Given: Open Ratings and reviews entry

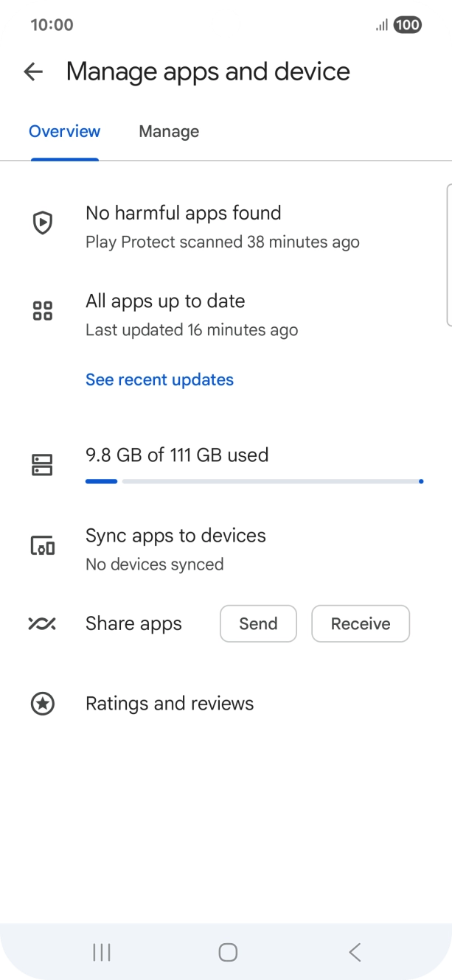Looking at the screenshot, I should (x=170, y=704).
